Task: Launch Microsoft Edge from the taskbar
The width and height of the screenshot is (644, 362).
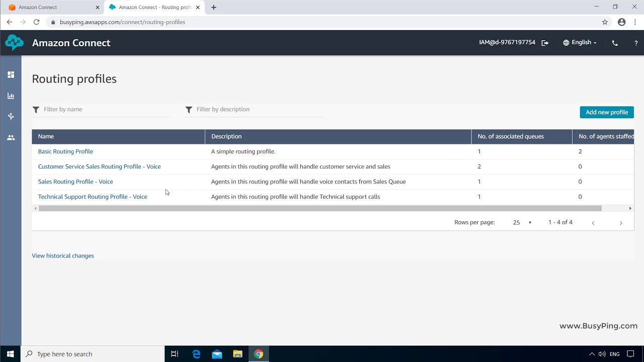Action: 196,354
